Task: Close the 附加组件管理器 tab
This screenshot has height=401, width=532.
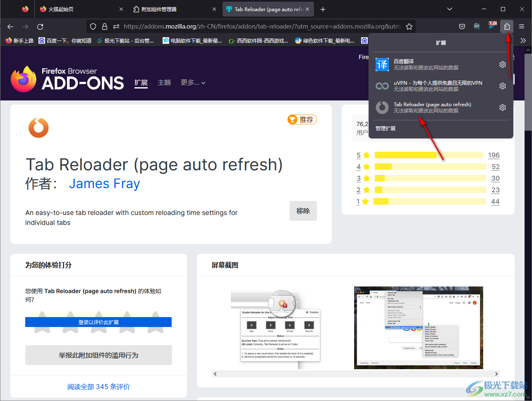Action: pos(214,9)
